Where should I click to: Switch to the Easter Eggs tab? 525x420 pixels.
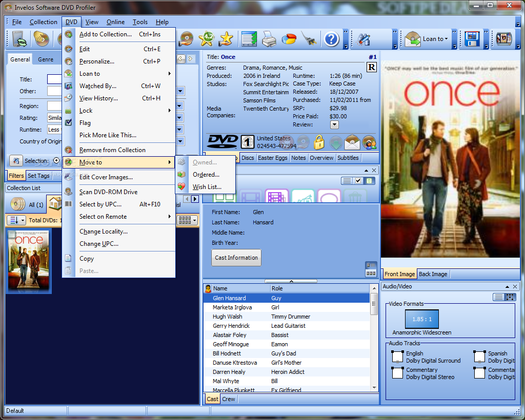click(x=272, y=158)
